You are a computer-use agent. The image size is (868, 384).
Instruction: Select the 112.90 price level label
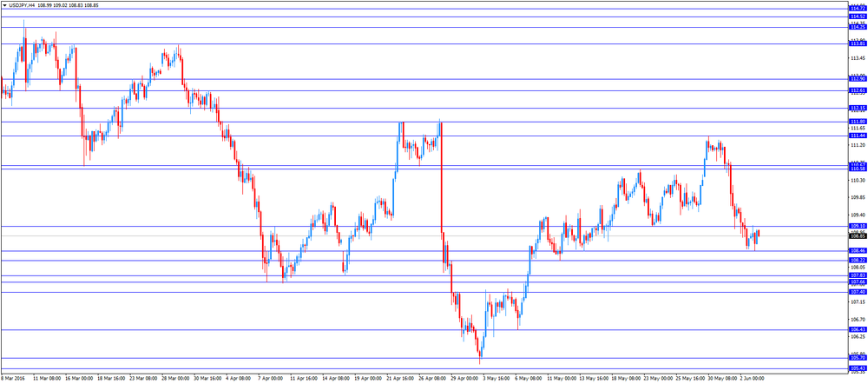(x=858, y=79)
